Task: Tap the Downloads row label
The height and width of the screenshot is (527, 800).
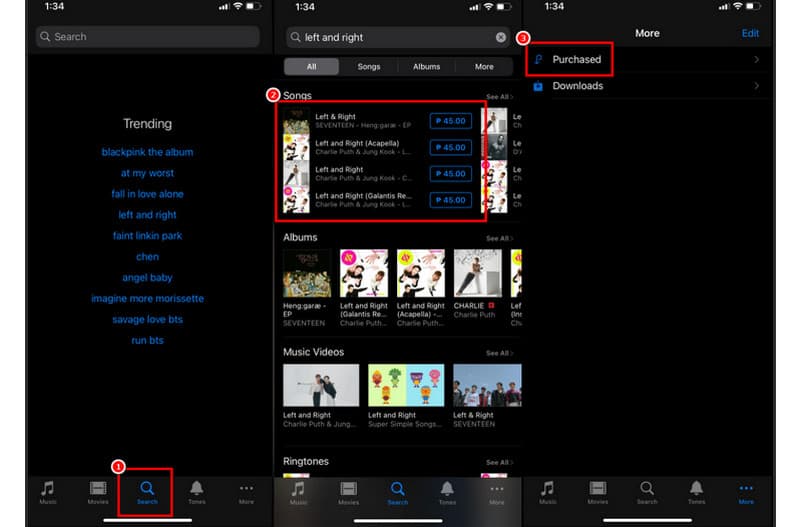Action: pos(578,86)
